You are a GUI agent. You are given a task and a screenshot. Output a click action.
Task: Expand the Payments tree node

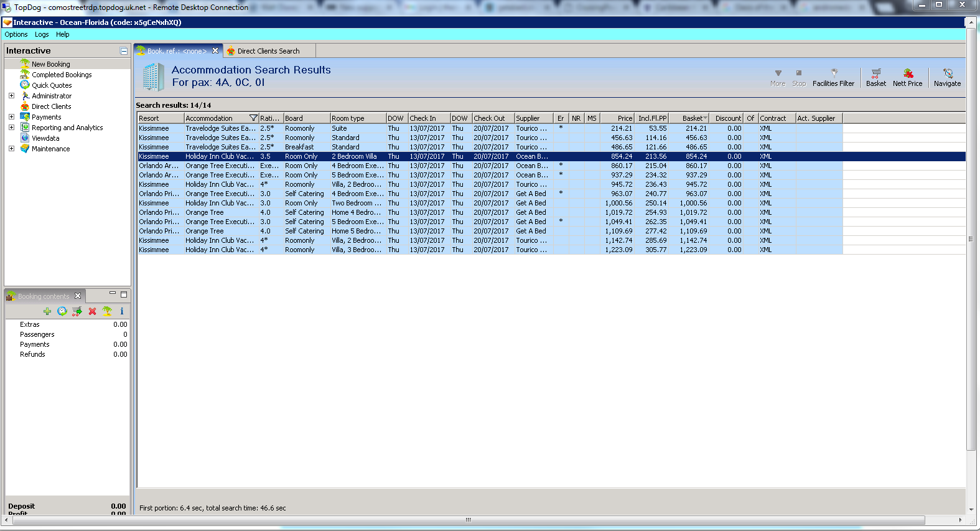[11, 117]
